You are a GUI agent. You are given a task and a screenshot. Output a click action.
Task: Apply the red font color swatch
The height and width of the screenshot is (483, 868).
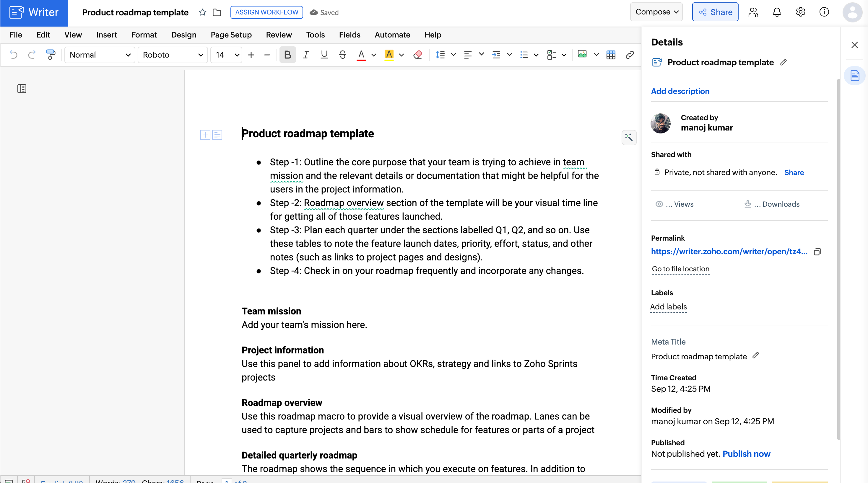[x=361, y=55]
